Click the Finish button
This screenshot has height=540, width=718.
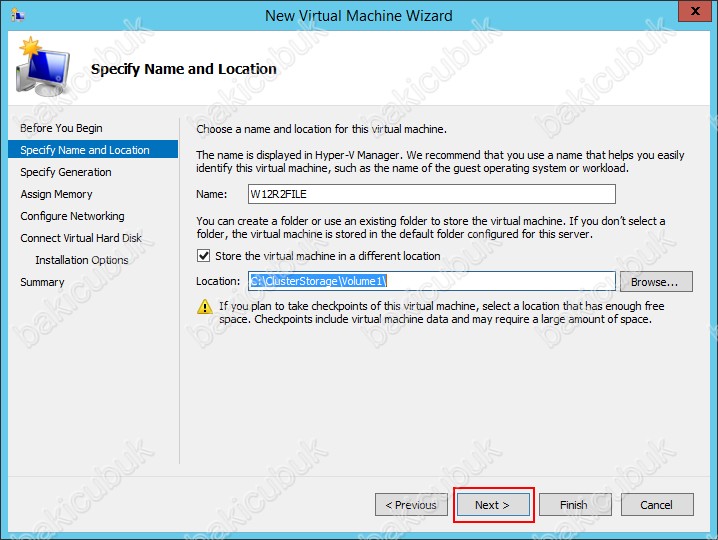click(x=575, y=505)
